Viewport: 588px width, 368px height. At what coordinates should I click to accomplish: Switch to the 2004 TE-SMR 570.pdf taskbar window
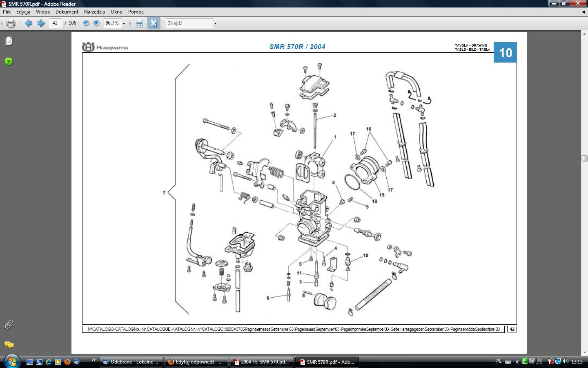[x=261, y=362]
